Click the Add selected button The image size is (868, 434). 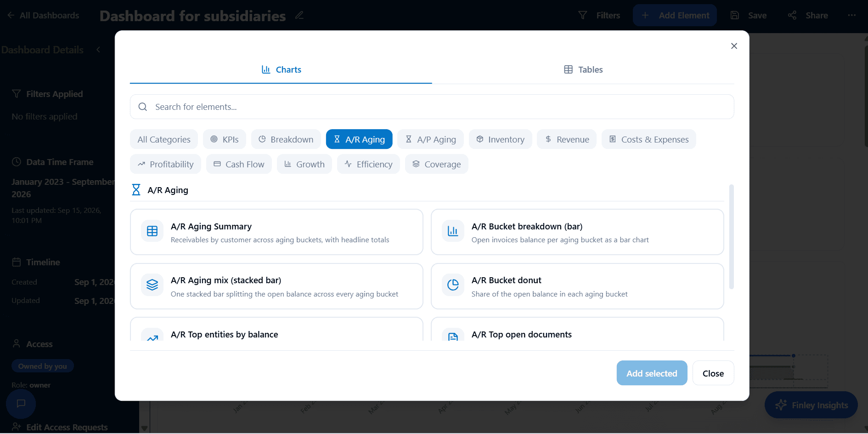pos(652,373)
